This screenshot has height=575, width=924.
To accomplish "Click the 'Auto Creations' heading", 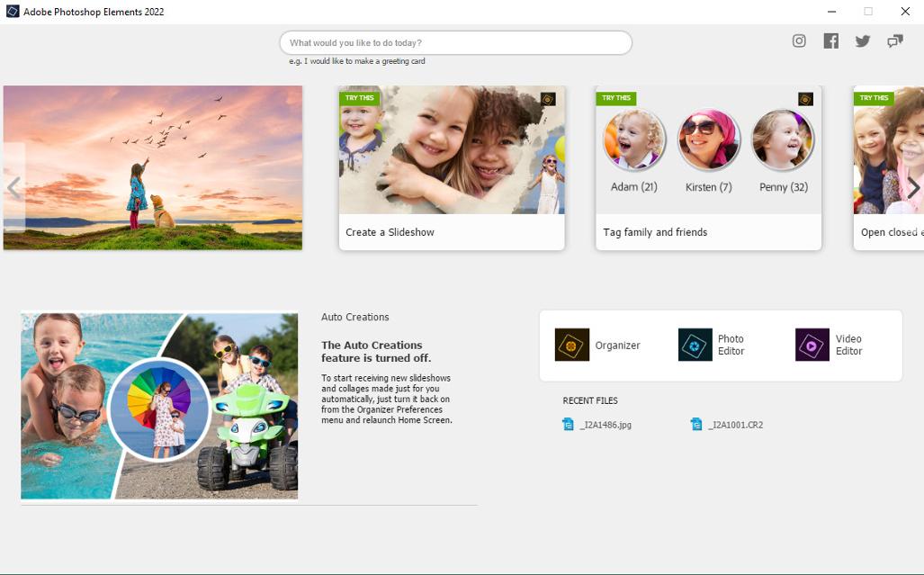I will tap(354, 317).
